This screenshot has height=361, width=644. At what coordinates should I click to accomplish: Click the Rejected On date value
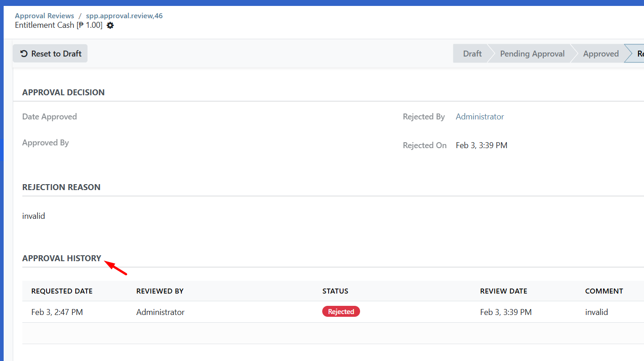(x=481, y=145)
